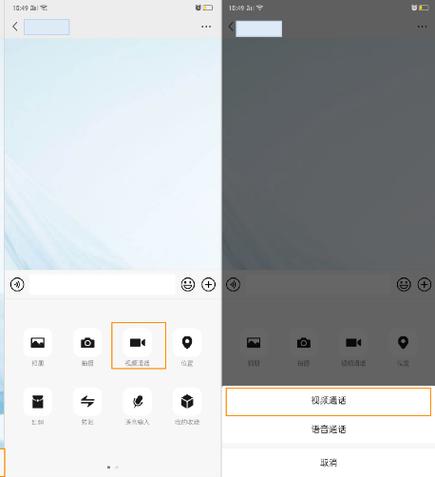This screenshot has height=477, width=435.
Task: Tap three-dot menu in dimmed right screen
Action: point(422,27)
